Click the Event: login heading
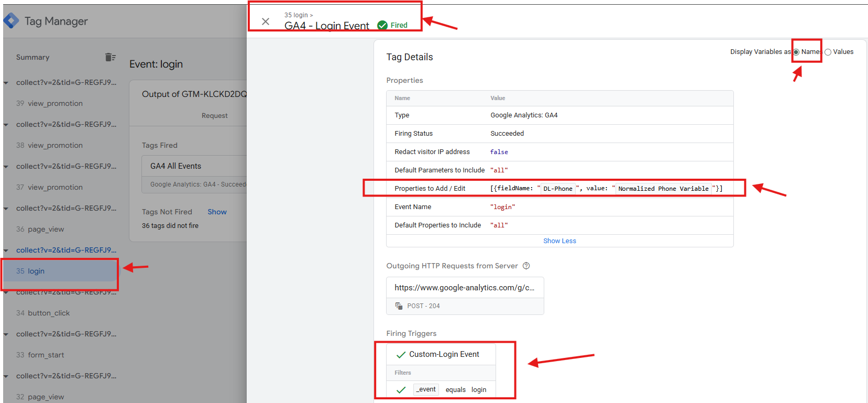This screenshot has height=403, width=868. (x=156, y=64)
